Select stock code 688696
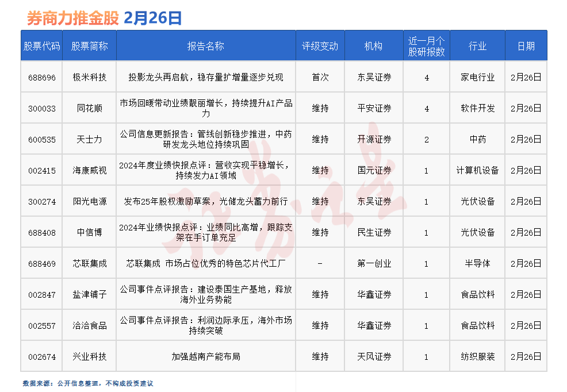567x392 pixels. (41, 76)
